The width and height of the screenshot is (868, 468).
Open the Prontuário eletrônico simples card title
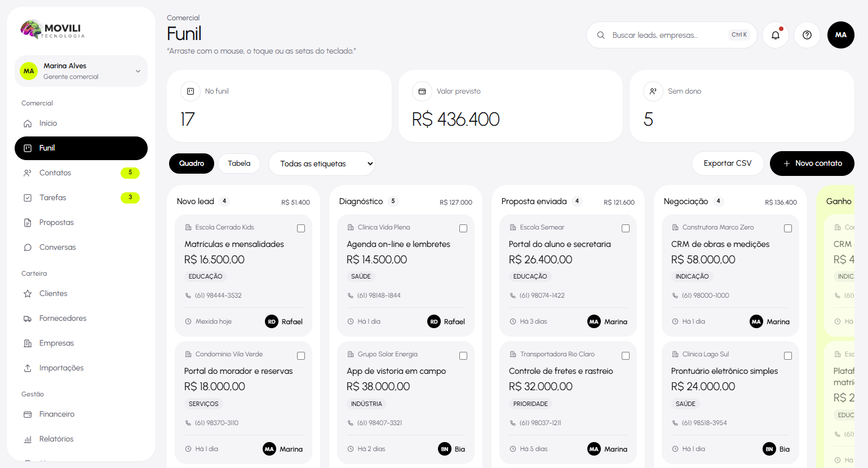tap(724, 371)
